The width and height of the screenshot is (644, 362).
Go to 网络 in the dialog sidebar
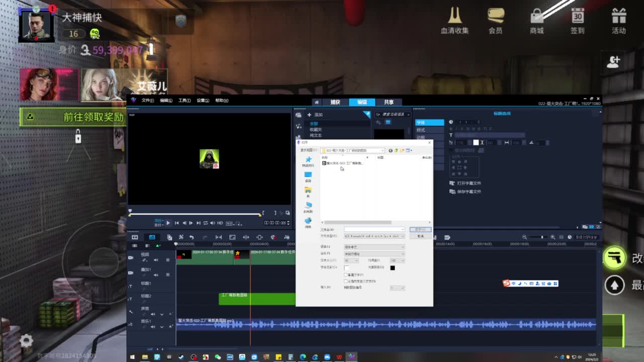pyautogui.click(x=308, y=223)
